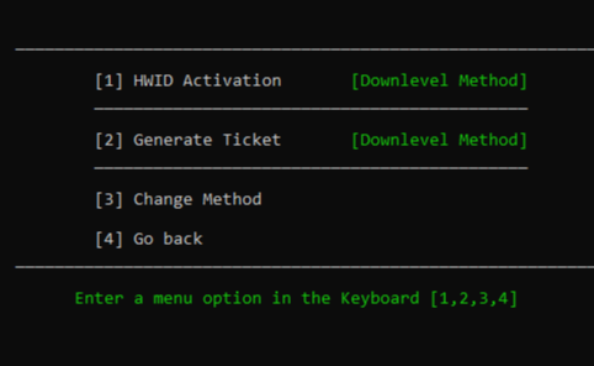Click the word Activation in first option
Image resolution: width=594 pixels, height=366 pixels.
tap(232, 81)
